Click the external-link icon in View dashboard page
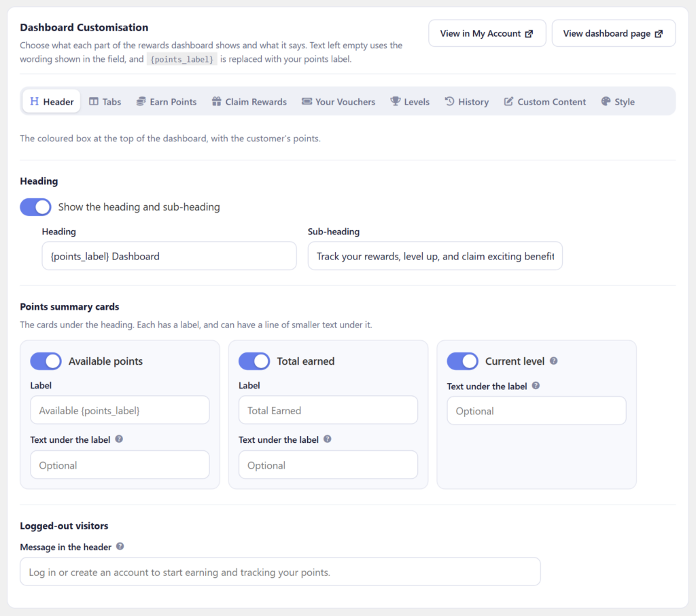 (659, 34)
